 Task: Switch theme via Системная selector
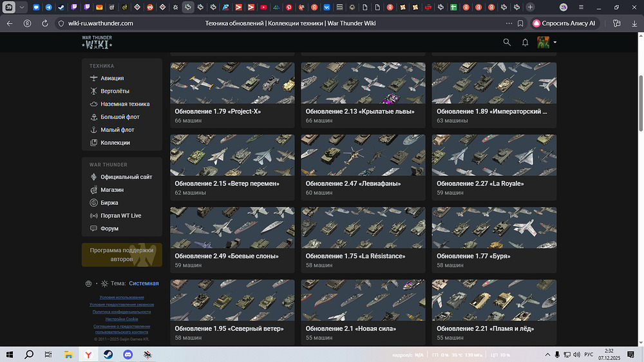[143, 283]
